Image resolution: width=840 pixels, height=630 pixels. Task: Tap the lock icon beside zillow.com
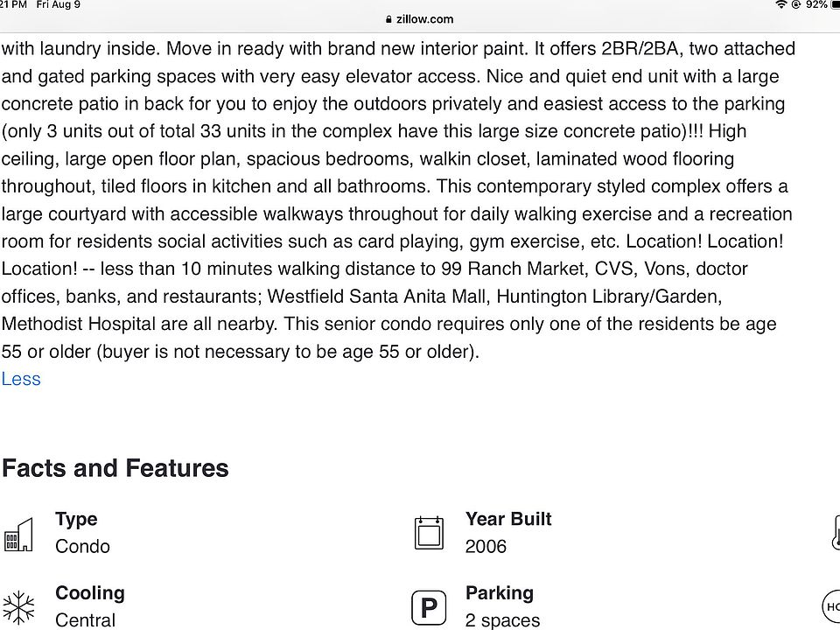388,19
